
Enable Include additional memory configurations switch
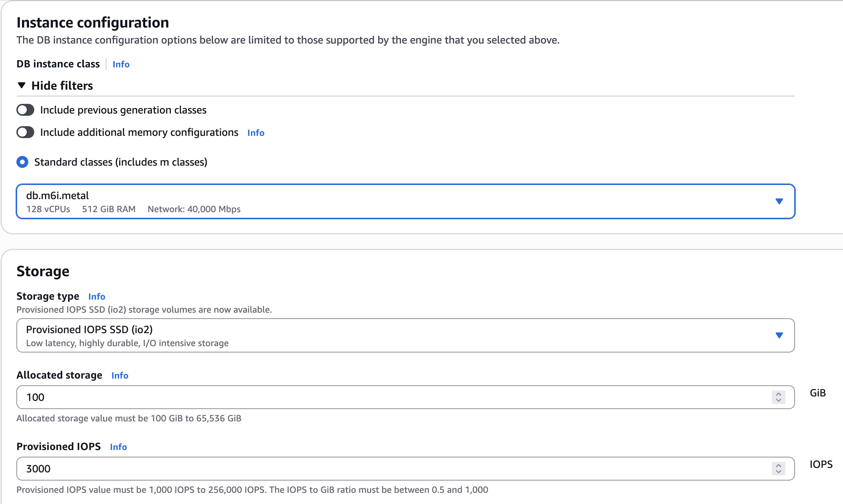pyautogui.click(x=25, y=133)
